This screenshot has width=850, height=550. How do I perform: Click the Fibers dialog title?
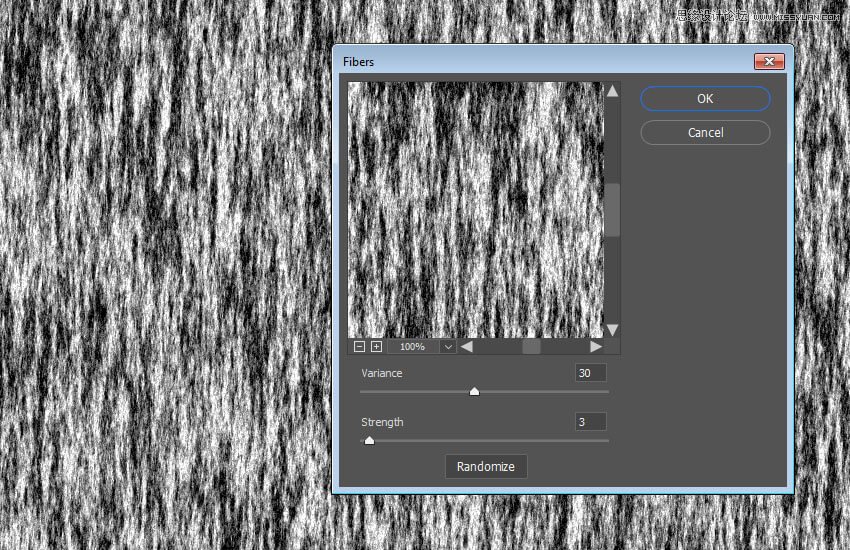point(358,62)
